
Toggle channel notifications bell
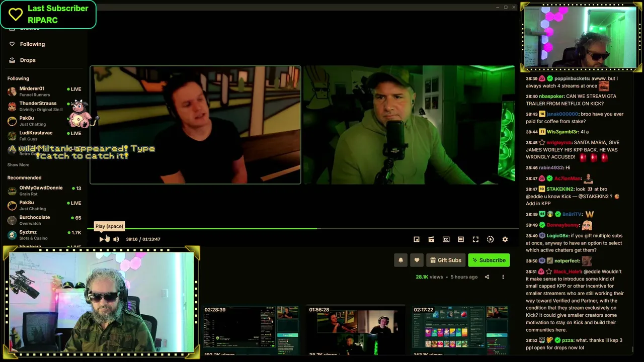click(400, 260)
